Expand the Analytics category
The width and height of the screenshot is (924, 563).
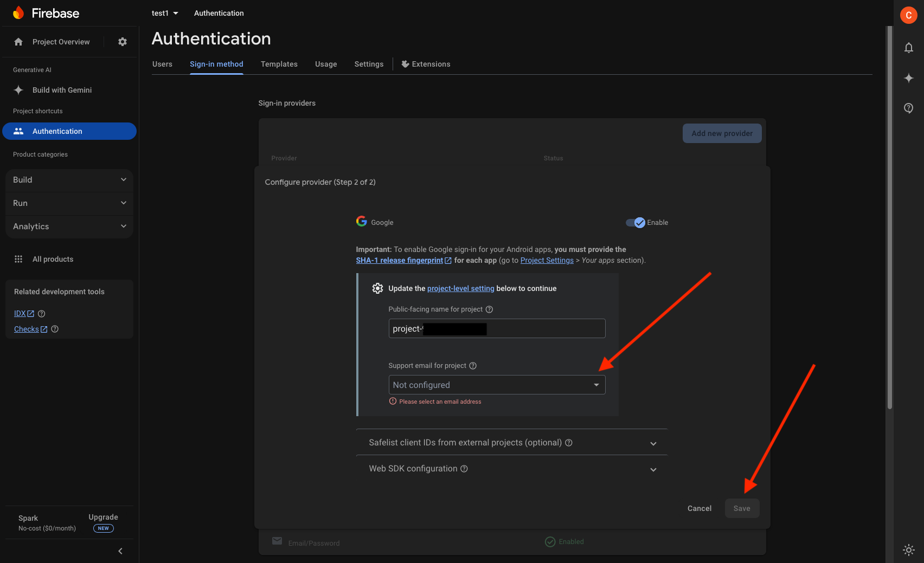point(69,227)
